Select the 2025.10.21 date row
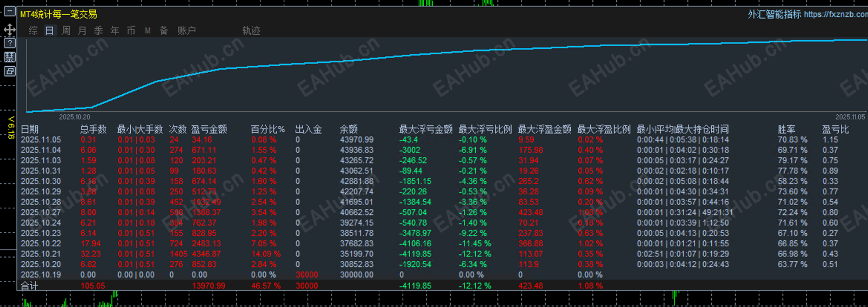Viewport: 868px width, 307px height. tap(41, 254)
